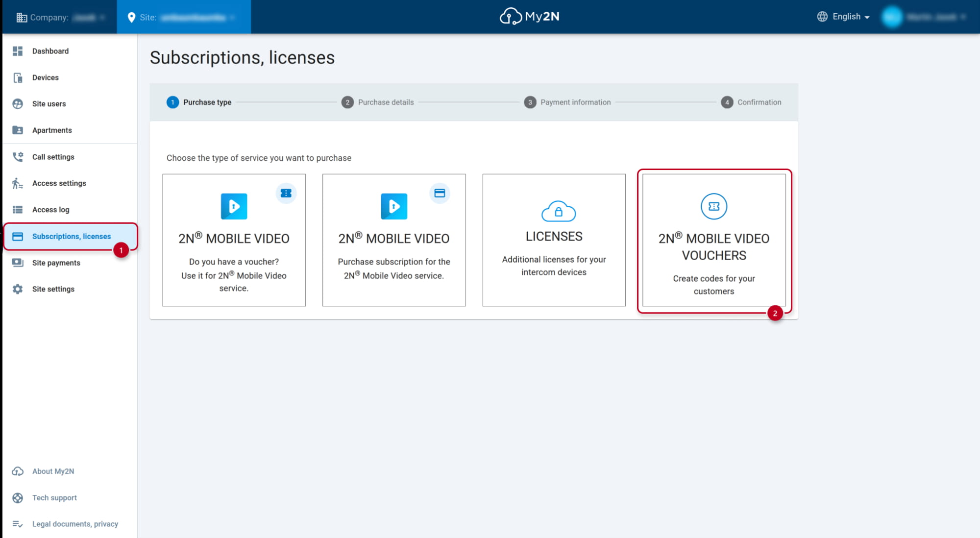Click the 'Subscriptions, licenses' page heading
This screenshot has width=980, height=538.
pyautogui.click(x=242, y=57)
